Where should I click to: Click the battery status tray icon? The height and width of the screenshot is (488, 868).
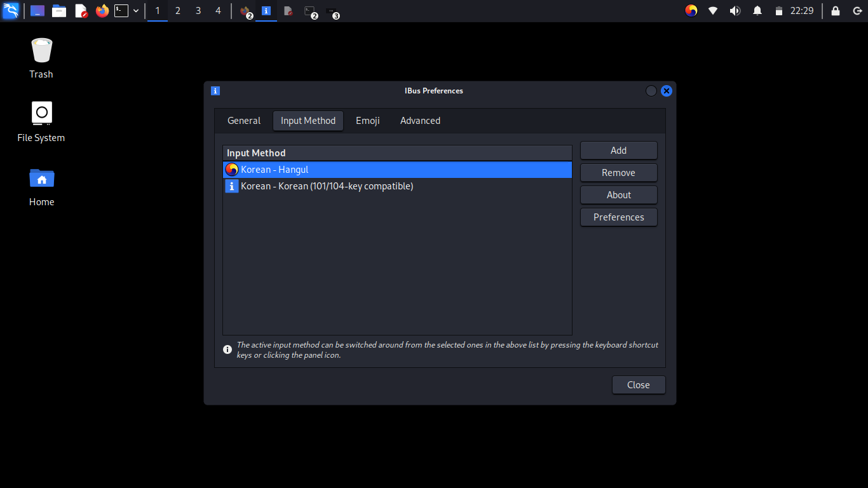[x=779, y=11]
